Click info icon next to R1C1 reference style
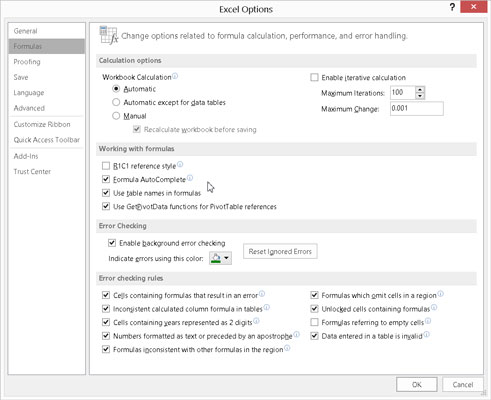Image resolution: width=491 pixels, height=400 pixels. 180,164
